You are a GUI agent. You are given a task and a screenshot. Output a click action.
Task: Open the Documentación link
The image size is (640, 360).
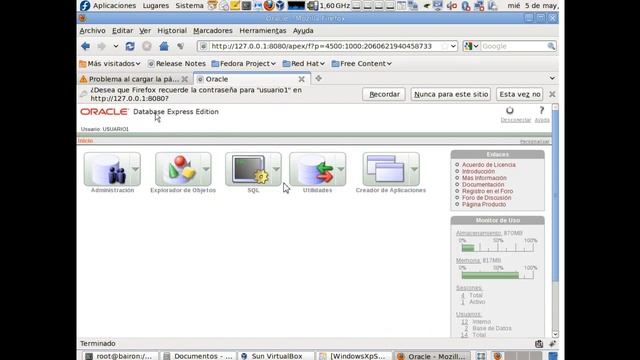coord(483,184)
